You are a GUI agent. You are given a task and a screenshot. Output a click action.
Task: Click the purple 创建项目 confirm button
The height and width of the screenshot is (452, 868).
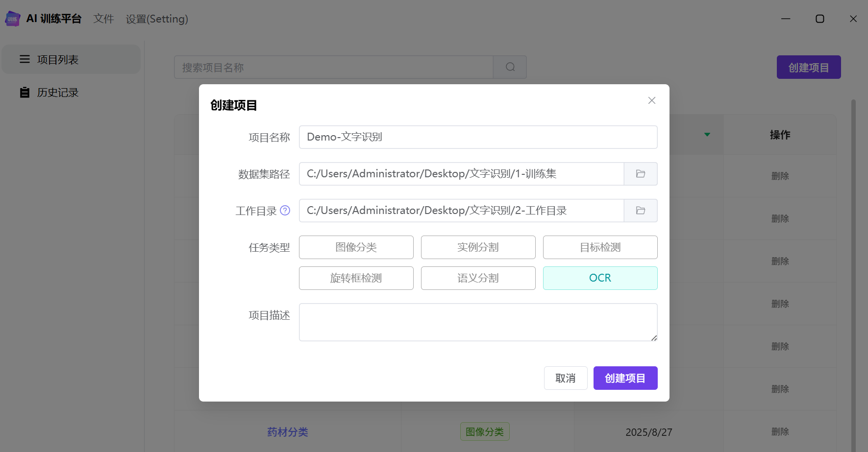[x=625, y=378]
